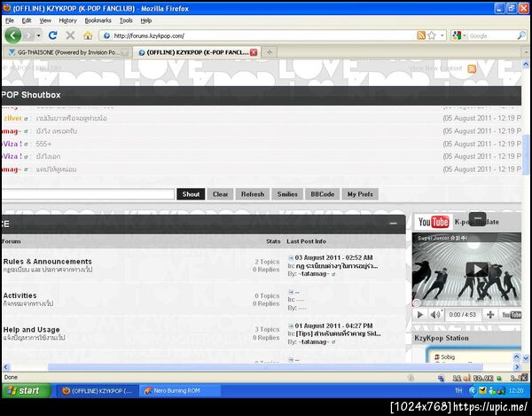Screen dimensions: 532x416
Task: Reload the current page
Action: point(53,35)
